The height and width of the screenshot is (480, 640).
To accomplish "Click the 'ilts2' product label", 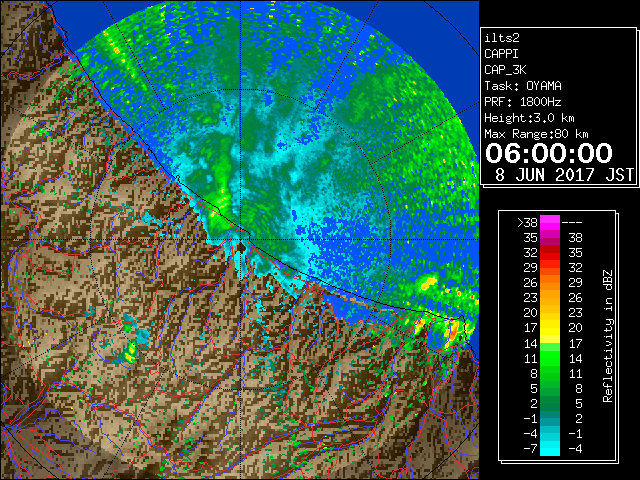I will tap(502, 38).
